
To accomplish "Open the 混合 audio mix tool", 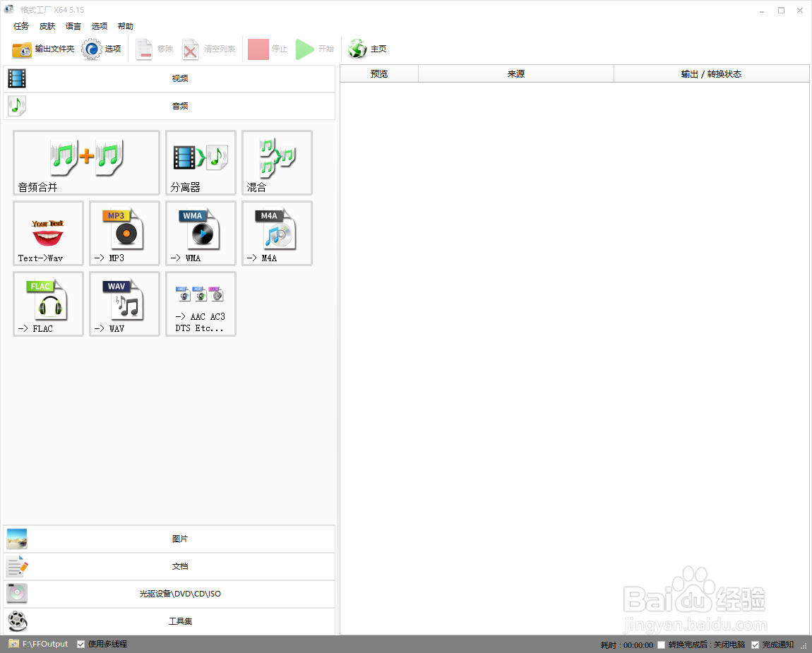I will pos(277,162).
